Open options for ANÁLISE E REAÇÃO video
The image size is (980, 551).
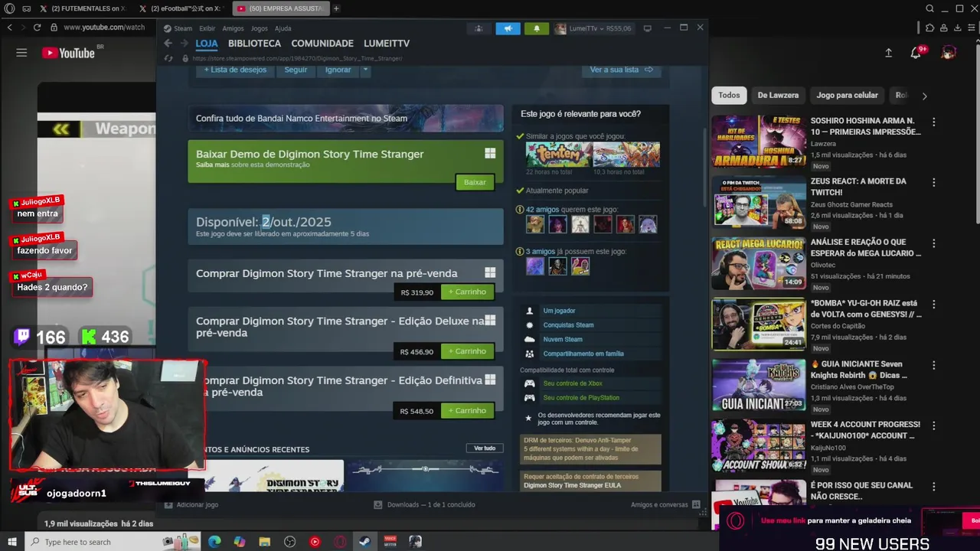pos(933,243)
